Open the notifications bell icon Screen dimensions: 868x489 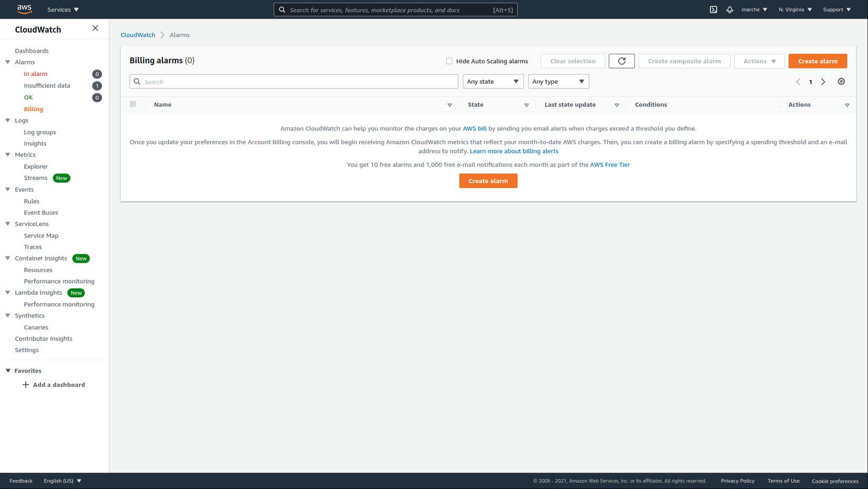point(730,9)
